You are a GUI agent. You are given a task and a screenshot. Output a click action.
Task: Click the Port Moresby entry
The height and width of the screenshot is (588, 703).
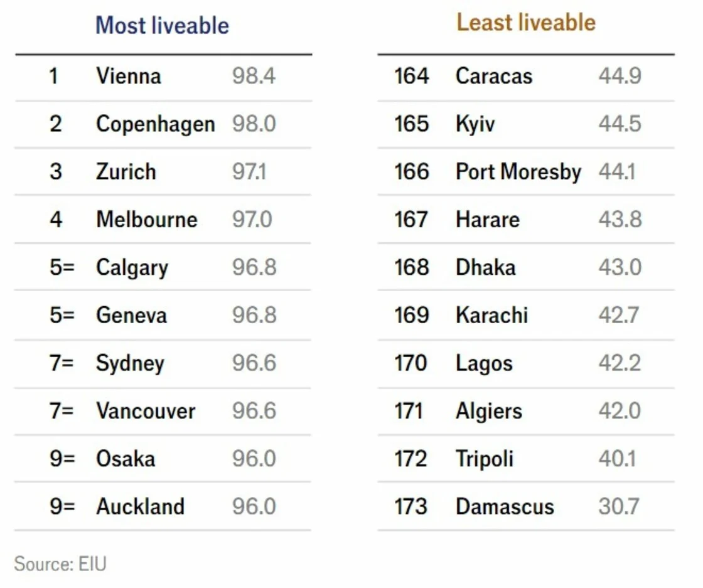(518, 171)
